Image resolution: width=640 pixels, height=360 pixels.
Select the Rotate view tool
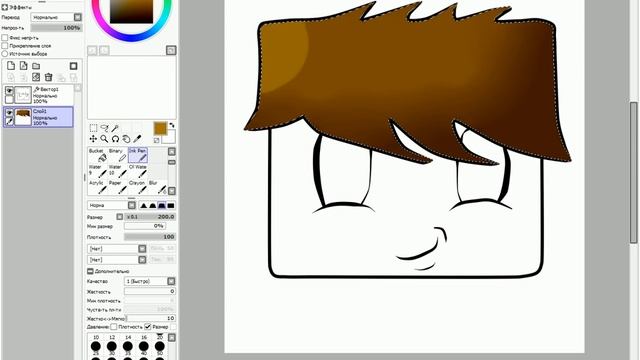(116, 139)
